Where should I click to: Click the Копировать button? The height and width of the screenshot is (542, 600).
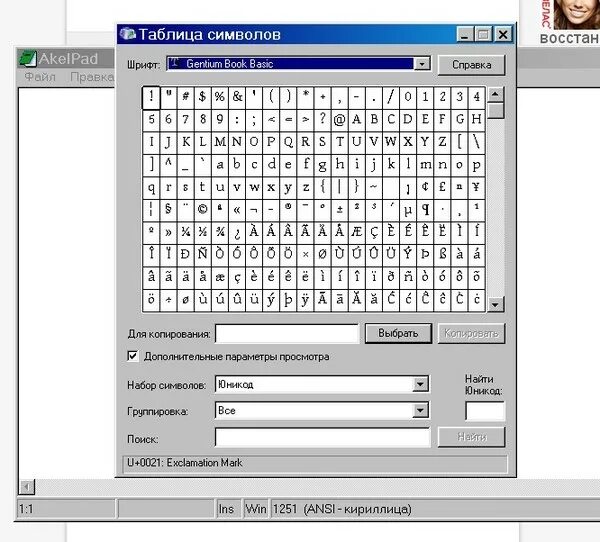tap(471, 333)
